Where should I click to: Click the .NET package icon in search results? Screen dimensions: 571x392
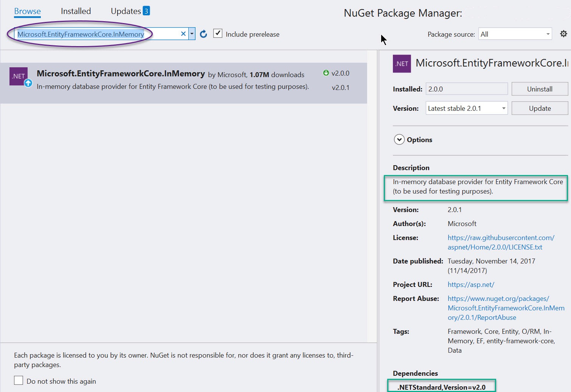(19, 76)
